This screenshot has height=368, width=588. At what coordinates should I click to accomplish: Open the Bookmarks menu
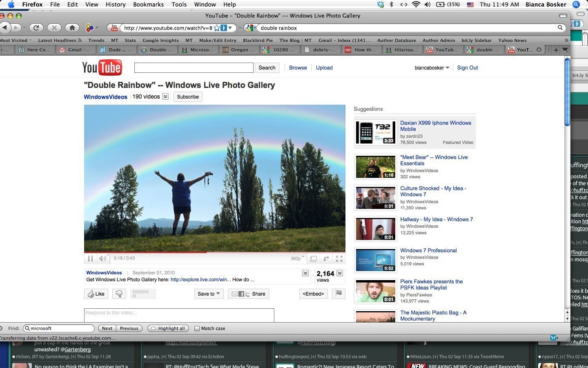point(148,4)
